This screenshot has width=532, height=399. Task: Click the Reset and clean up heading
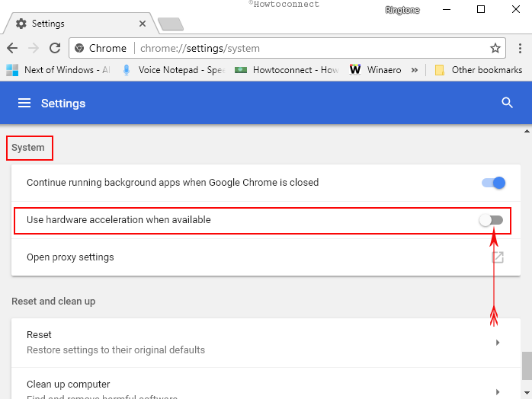point(53,301)
